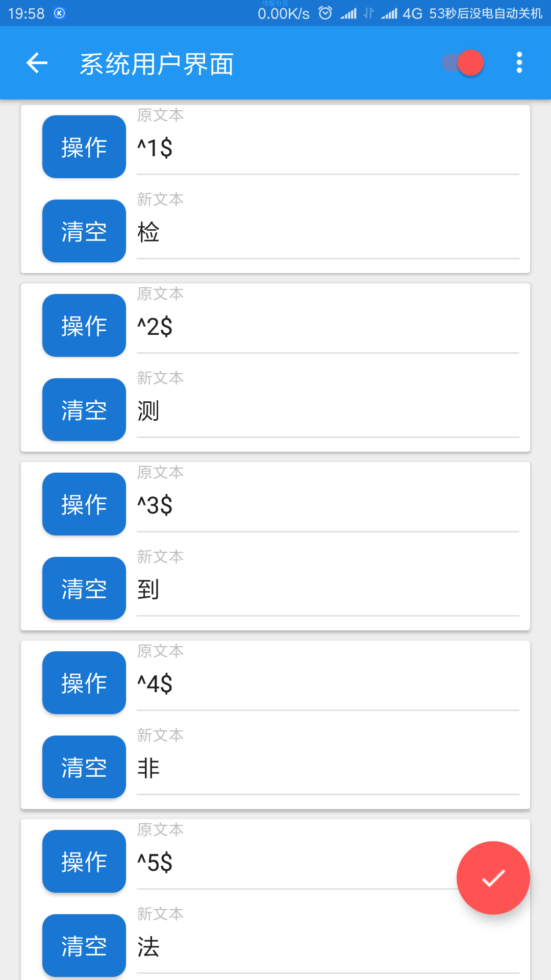Tap the back arrow icon

tap(37, 63)
